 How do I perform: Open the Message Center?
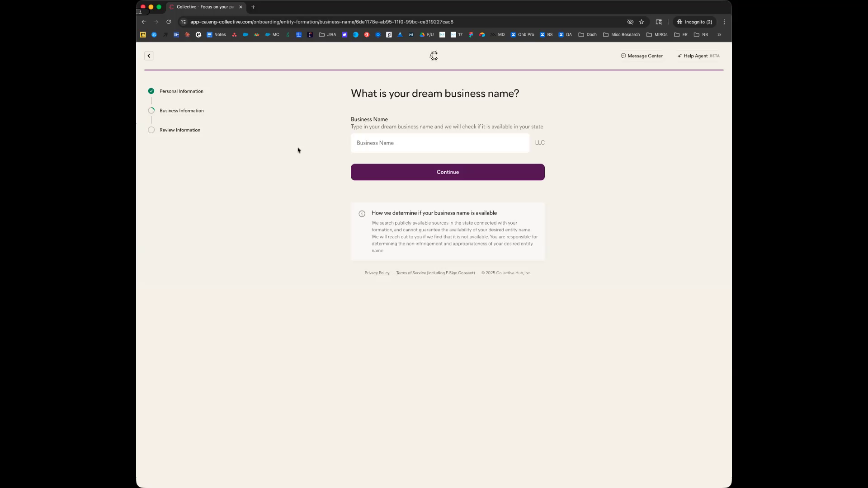[x=642, y=56]
